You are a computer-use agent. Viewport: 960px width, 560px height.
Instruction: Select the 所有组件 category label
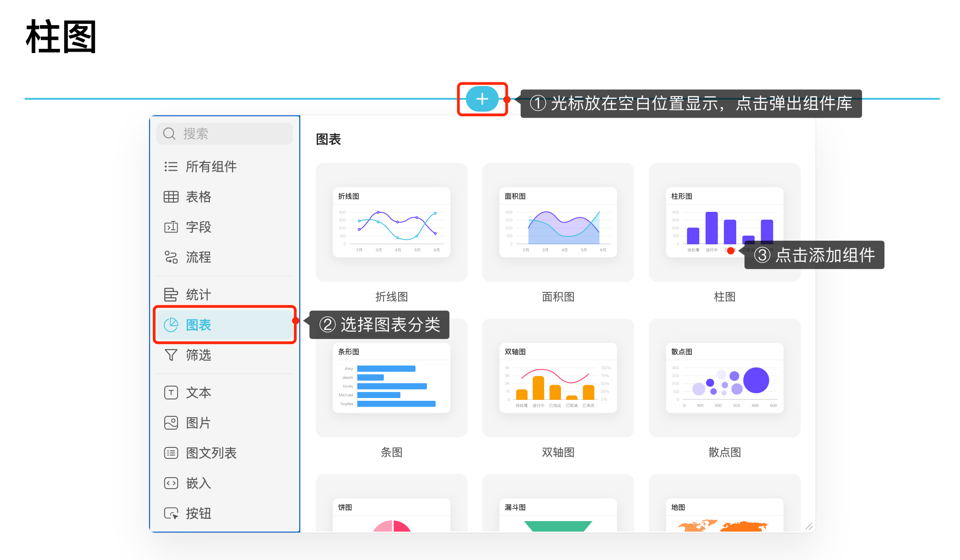tap(211, 167)
